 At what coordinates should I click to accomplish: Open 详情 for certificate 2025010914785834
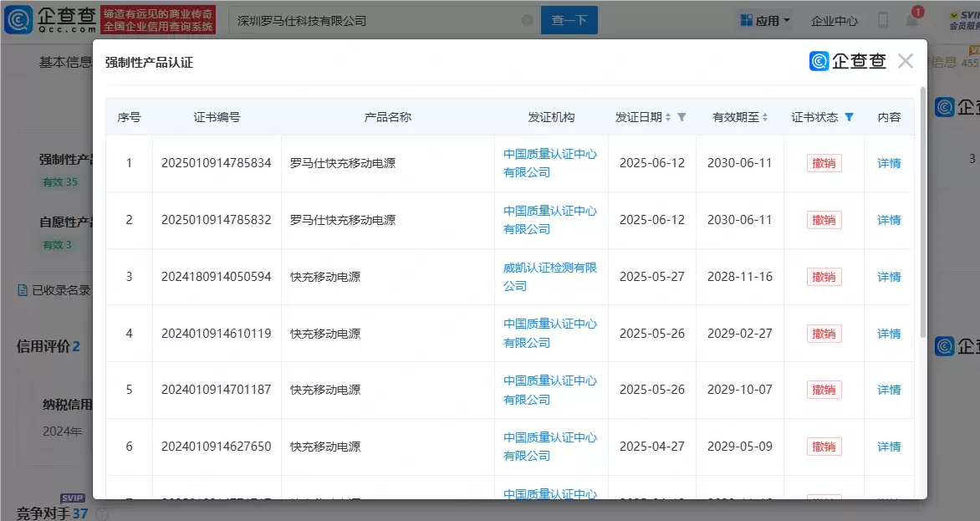coord(889,163)
